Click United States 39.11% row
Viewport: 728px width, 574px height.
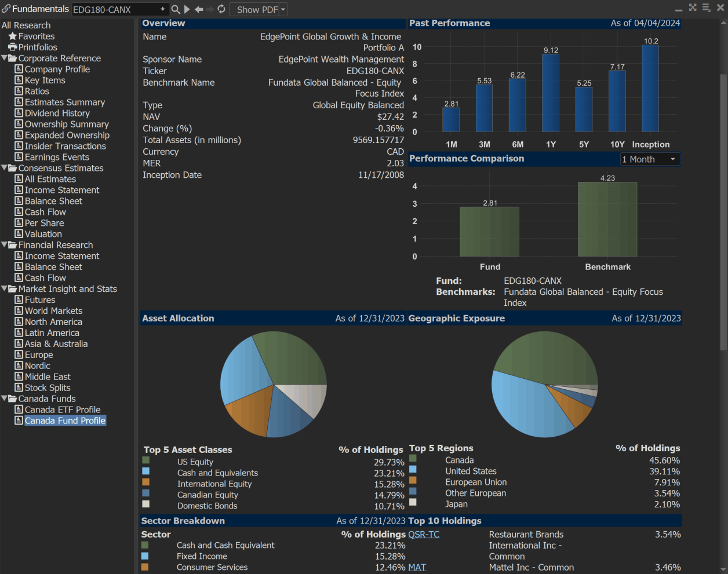[544, 471]
